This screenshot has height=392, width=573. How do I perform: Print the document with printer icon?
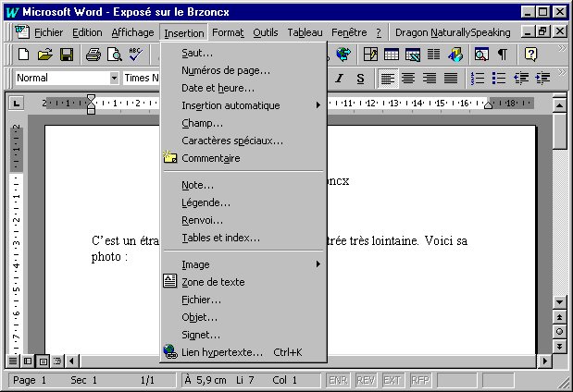point(93,55)
